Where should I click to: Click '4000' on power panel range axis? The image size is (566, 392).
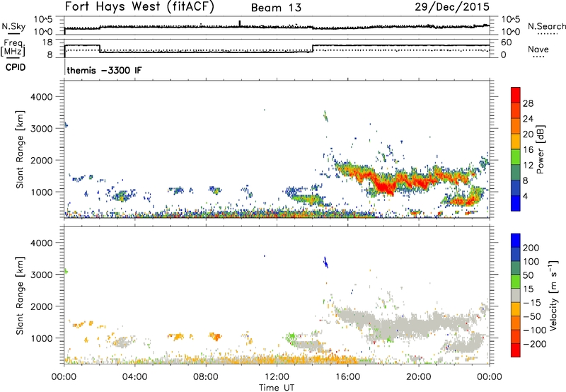(x=42, y=97)
